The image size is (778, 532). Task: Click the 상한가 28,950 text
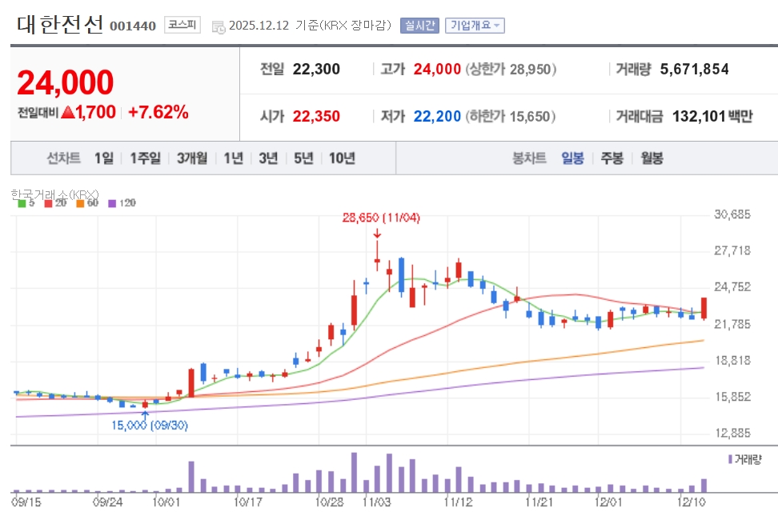coord(511,69)
